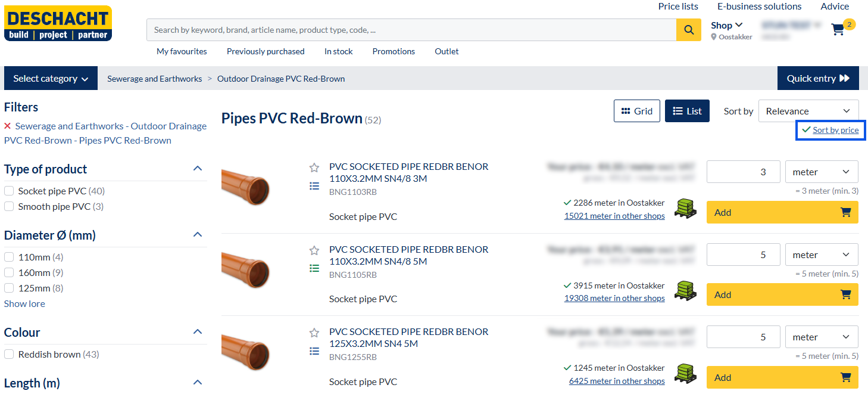The height and width of the screenshot is (394, 868).
Task: Open the Advice page
Action: 835,7
